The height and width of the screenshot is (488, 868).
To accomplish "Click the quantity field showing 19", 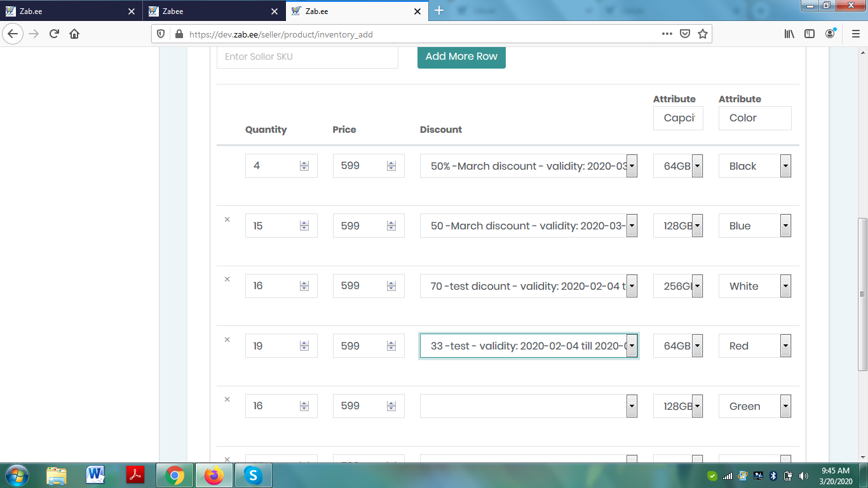I will pyautogui.click(x=281, y=346).
